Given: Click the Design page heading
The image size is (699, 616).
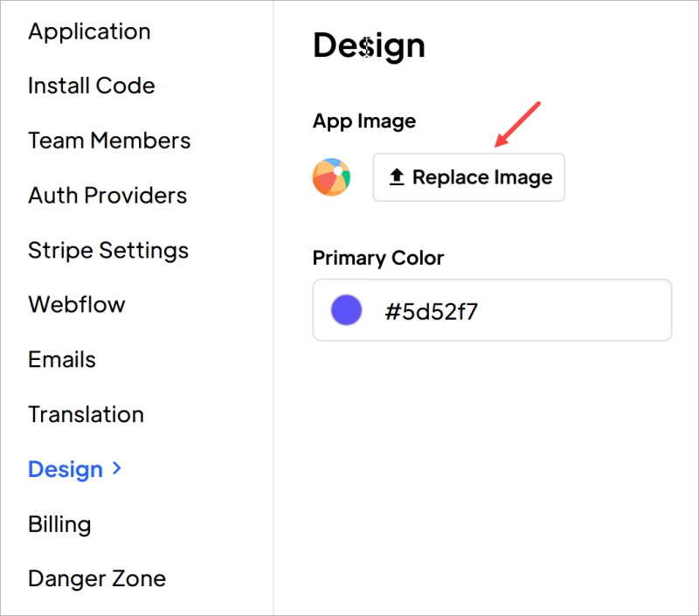Looking at the screenshot, I should pos(369,45).
